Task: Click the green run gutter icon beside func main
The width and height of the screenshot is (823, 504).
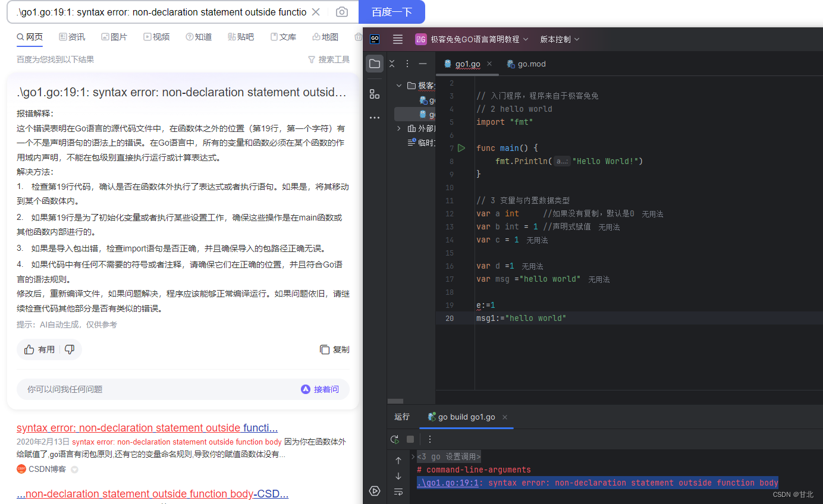Action: coord(462,148)
